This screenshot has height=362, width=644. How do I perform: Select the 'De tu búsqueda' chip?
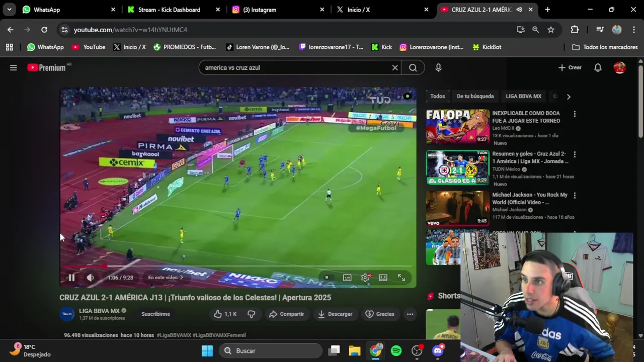pos(475,96)
